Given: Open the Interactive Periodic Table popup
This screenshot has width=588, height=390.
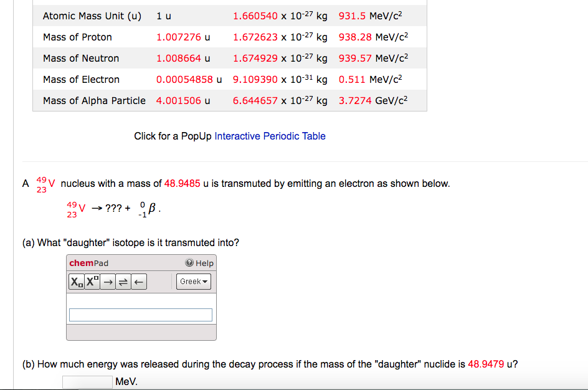Looking at the screenshot, I should (270, 136).
